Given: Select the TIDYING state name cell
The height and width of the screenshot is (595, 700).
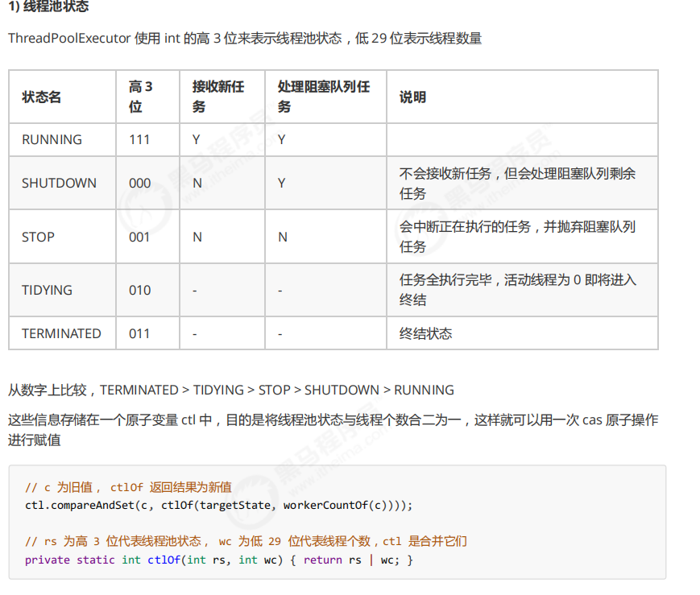Looking at the screenshot, I should pos(47,290).
